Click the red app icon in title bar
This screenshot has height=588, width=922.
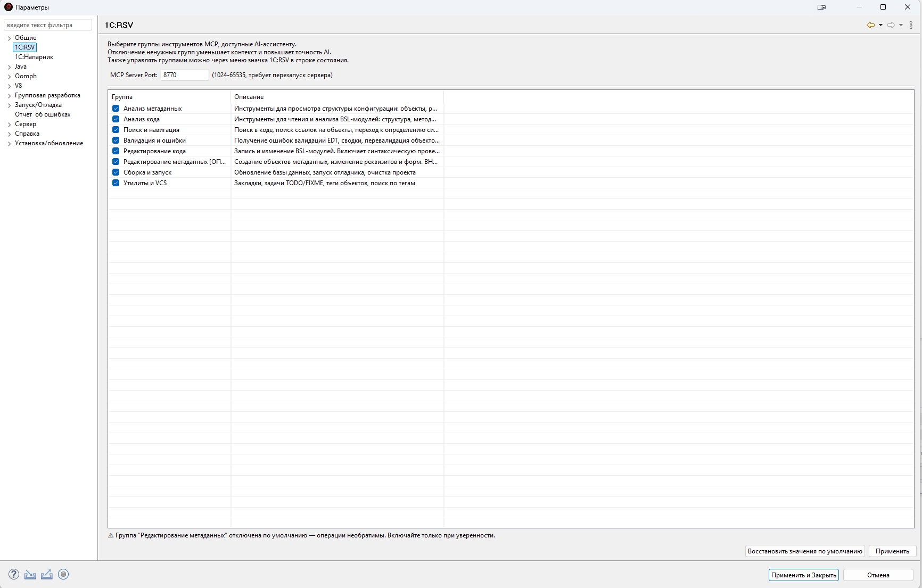[8, 7]
